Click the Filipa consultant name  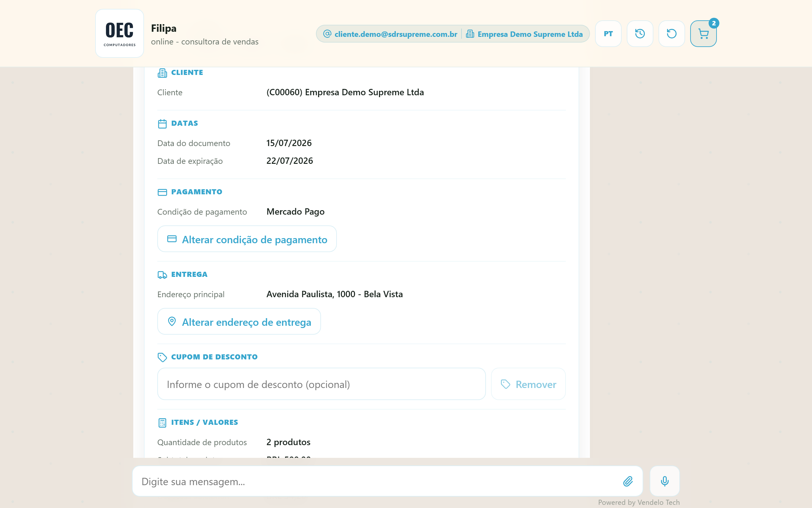point(163,28)
